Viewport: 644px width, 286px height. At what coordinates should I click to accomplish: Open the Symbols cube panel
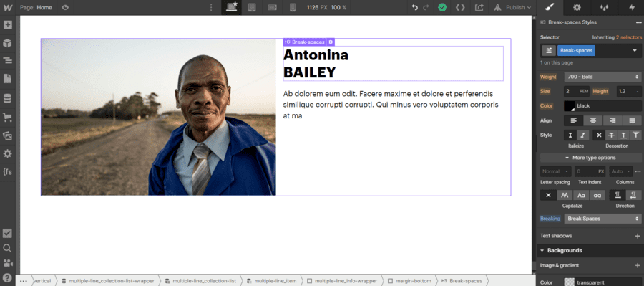click(x=7, y=43)
